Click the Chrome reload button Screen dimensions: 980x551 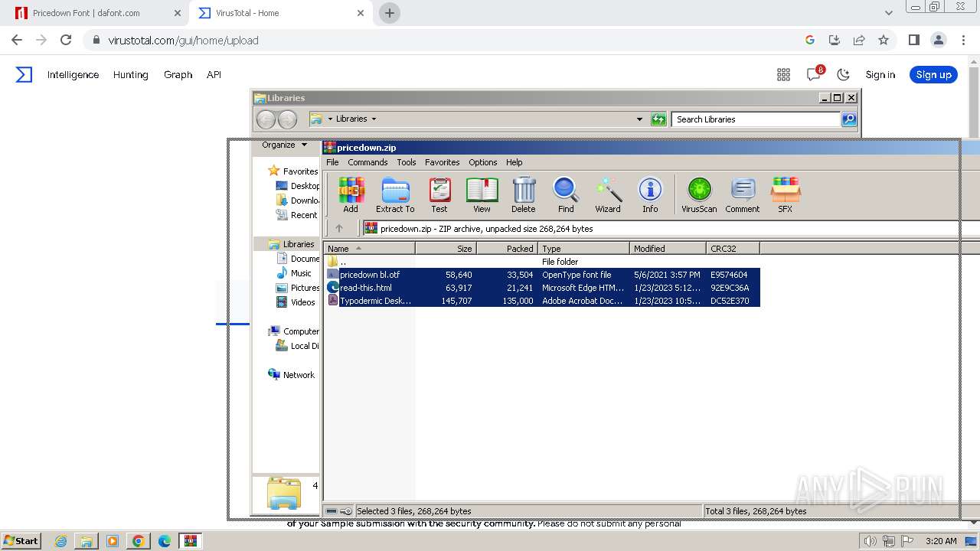click(x=66, y=40)
